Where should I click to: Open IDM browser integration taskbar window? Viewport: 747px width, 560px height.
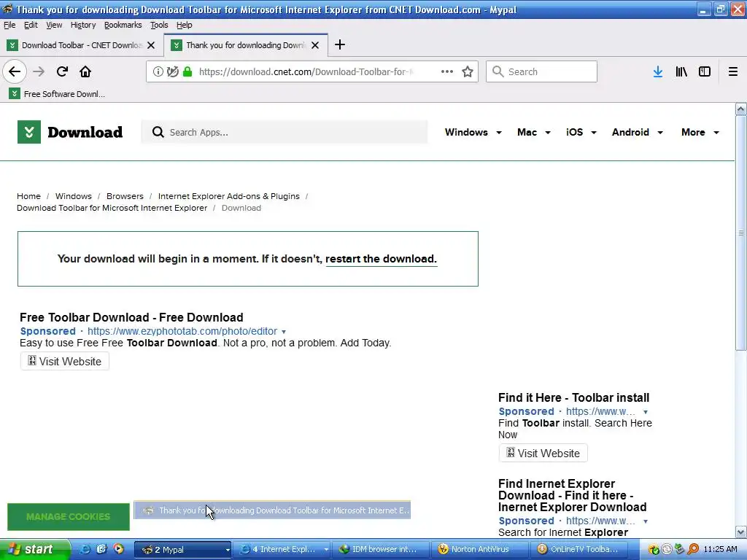(x=381, y=550)
